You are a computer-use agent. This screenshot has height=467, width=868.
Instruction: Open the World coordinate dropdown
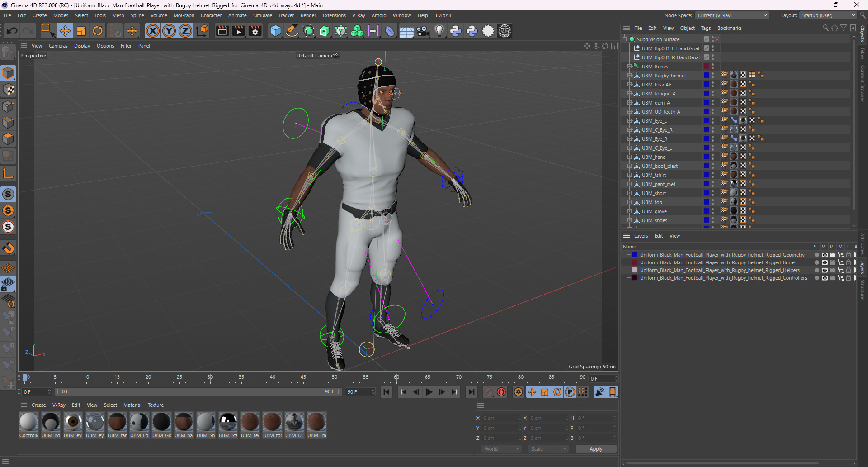pyautogui.click(x=501, y=449)
